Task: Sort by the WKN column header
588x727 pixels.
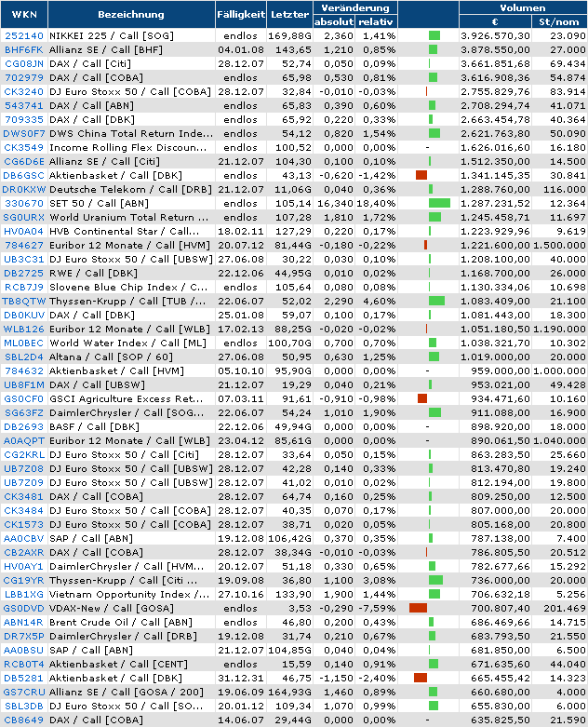Action: point(24,14)
